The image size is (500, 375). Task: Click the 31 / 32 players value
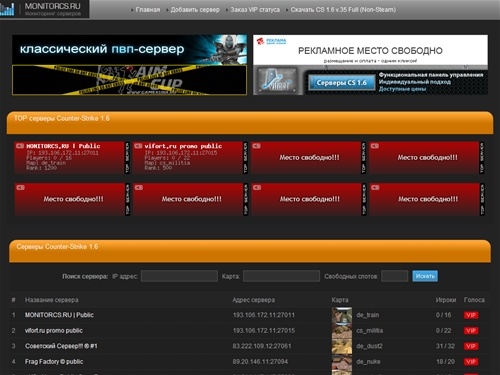445,346
